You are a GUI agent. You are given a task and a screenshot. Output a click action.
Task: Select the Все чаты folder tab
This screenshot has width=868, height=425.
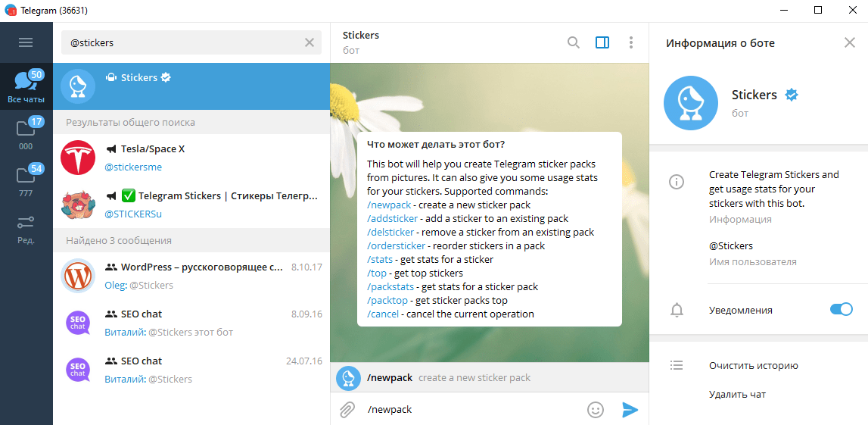[x=26, y=86]
